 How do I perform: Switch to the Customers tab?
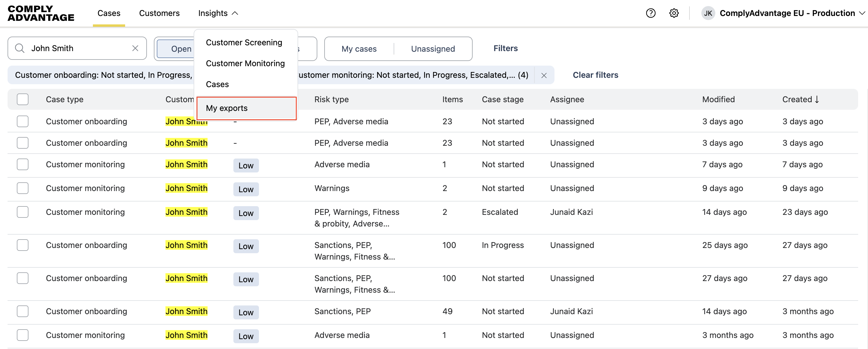(159, 13)
